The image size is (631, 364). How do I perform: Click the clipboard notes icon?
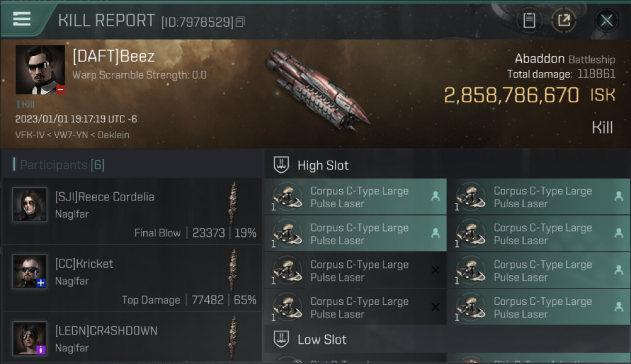[x=529, y=20]
